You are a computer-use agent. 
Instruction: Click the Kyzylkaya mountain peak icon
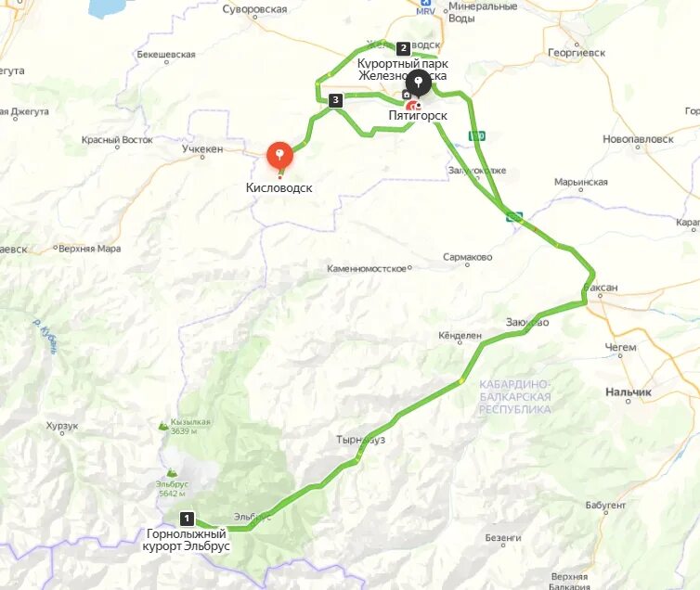pos(163,426)
